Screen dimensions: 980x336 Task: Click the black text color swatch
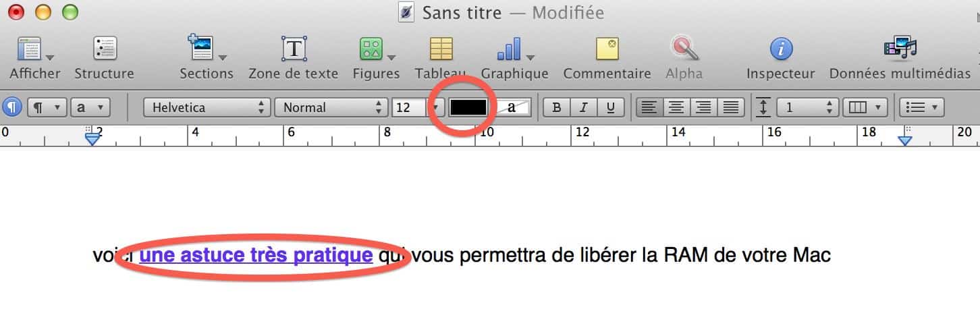pos(468,107)
